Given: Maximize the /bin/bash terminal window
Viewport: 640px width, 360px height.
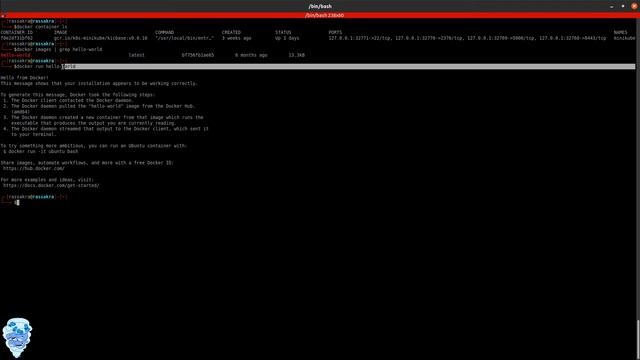Looking at the screenshot, I should (x=623, y=6).
